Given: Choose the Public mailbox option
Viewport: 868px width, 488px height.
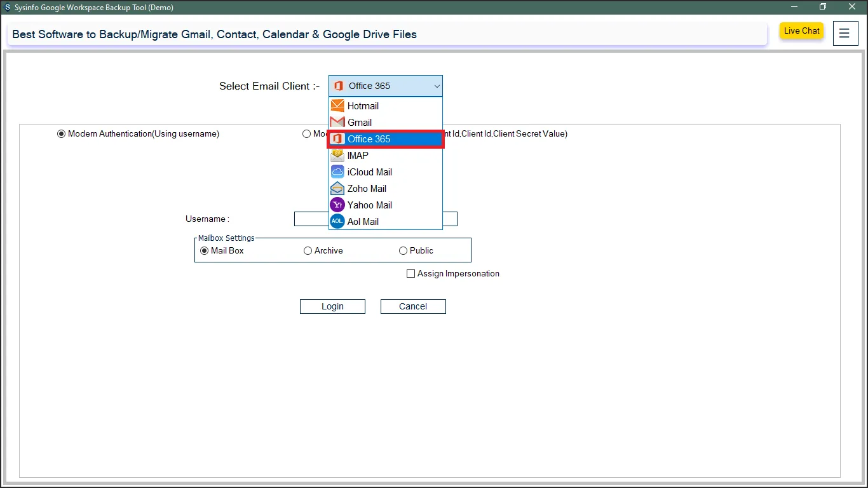Looking at the screenshot, I should click(x=403, y=251).
